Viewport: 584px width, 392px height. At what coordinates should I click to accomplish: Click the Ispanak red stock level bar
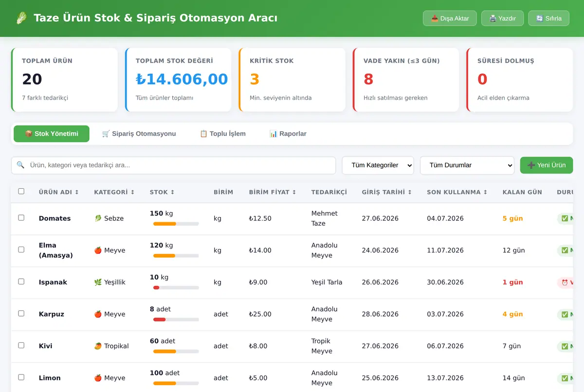[x=176, y=287]
